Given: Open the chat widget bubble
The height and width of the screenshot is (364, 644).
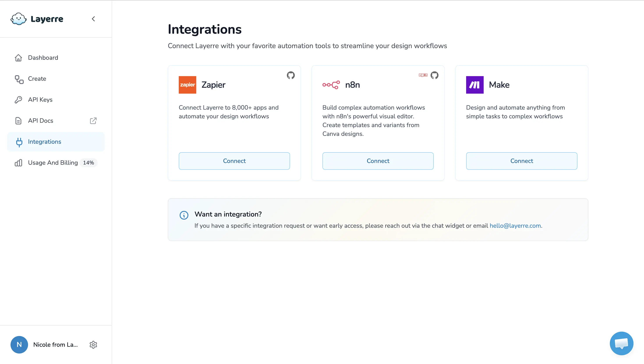Looking at the screenshot, I should point(621,343).
